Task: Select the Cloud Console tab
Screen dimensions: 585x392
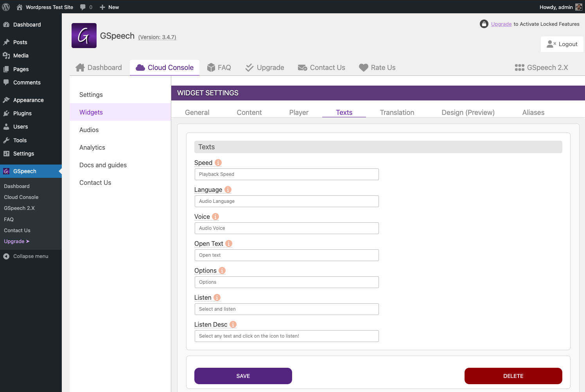Action: point(165,68)
